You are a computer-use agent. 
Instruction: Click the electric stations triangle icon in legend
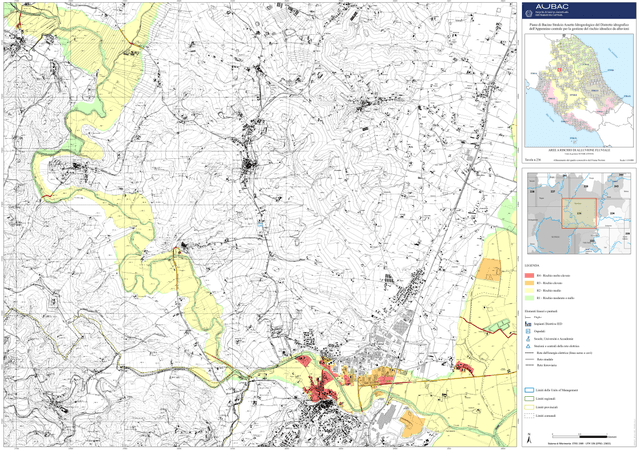528,346
